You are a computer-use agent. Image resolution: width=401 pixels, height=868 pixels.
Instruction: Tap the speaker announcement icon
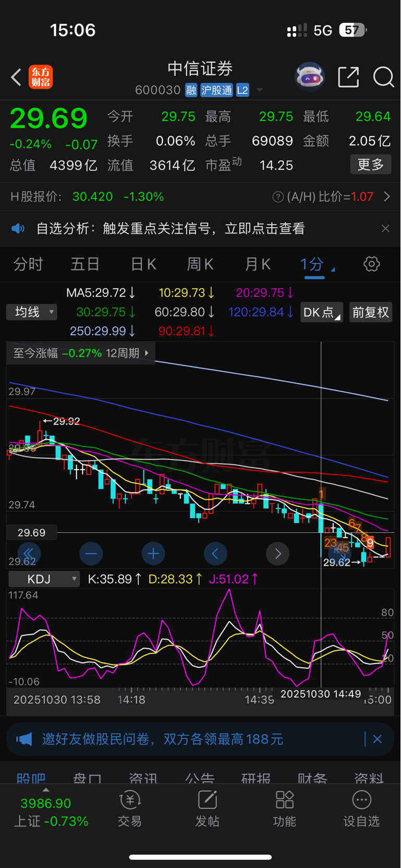(x=18, y=228)
